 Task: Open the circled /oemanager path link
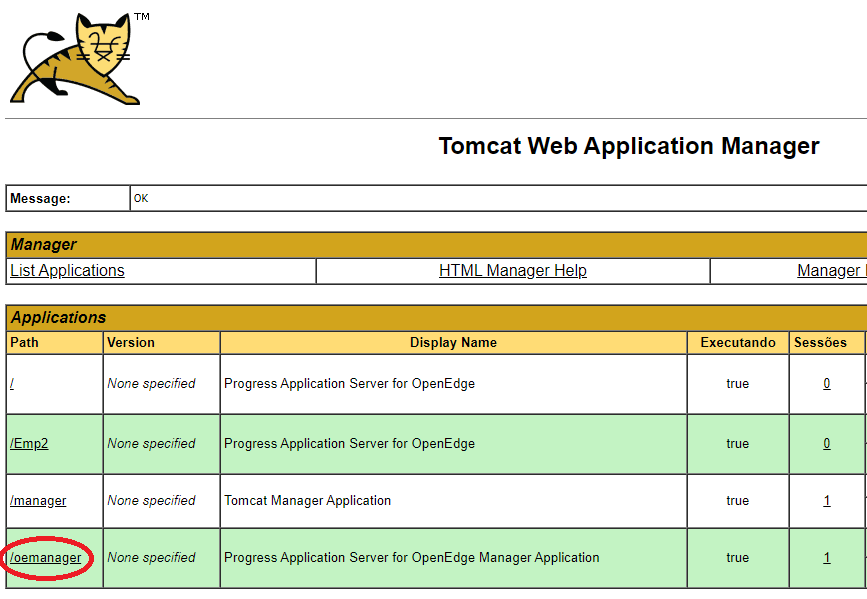(x=45, y=558)
